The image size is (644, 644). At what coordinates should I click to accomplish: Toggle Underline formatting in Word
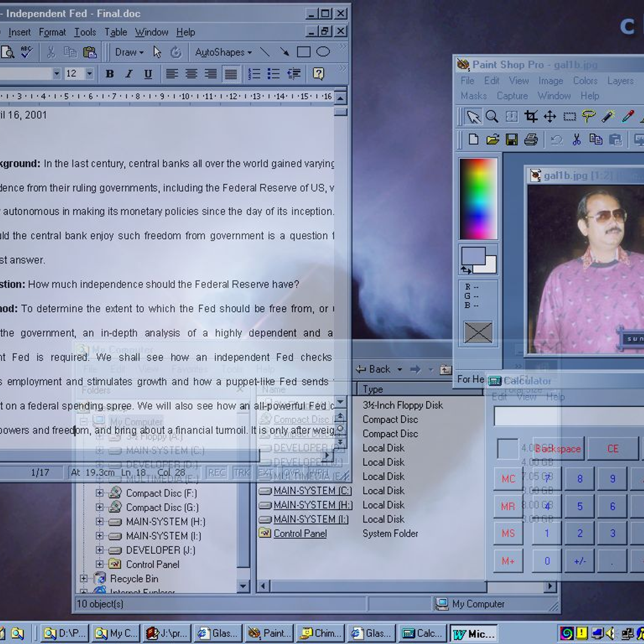(x=148, y=74)
